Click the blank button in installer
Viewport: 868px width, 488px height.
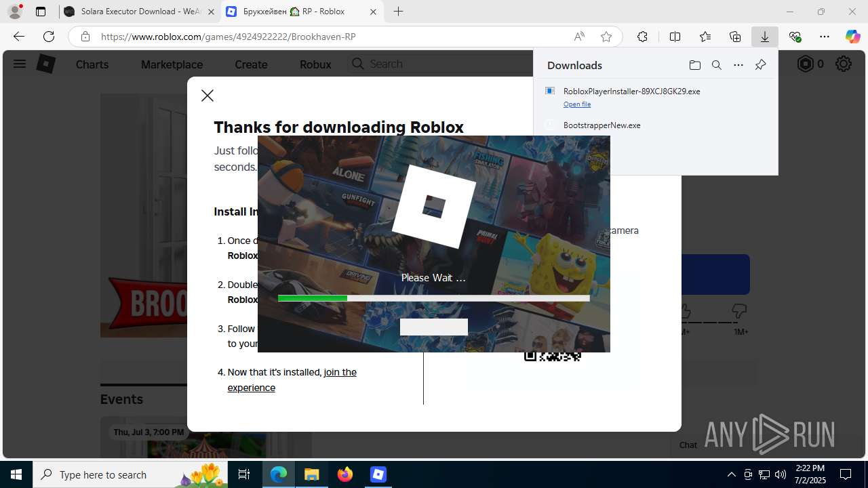pos(434,327)
